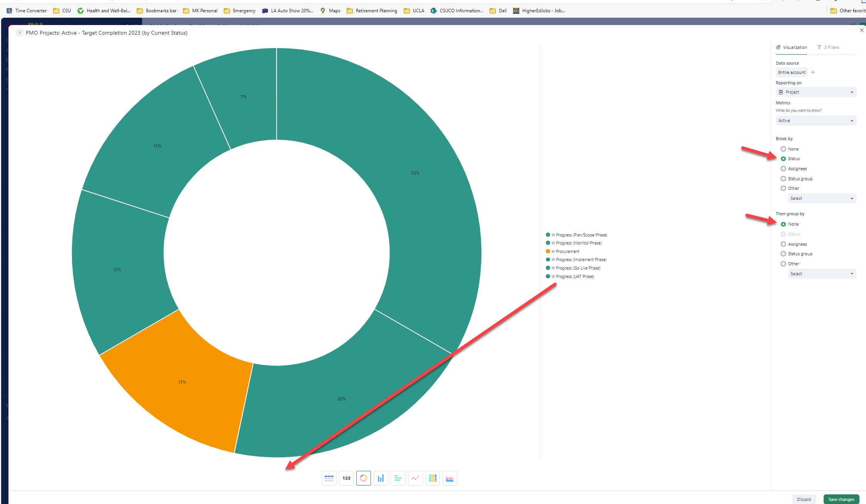The height and width of the screenshot is (504, 866).
Task: Expand the Active metrics dropdown
Action: tap(816, 121)
